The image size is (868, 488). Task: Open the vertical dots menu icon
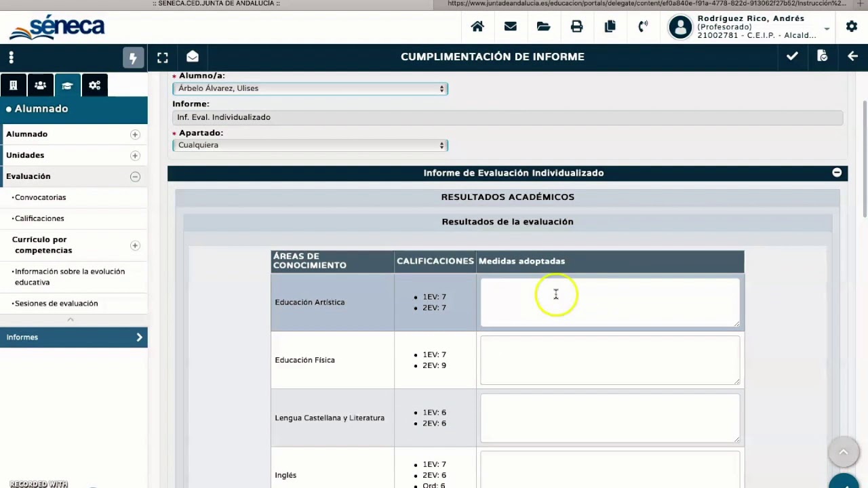click(11, 57)
